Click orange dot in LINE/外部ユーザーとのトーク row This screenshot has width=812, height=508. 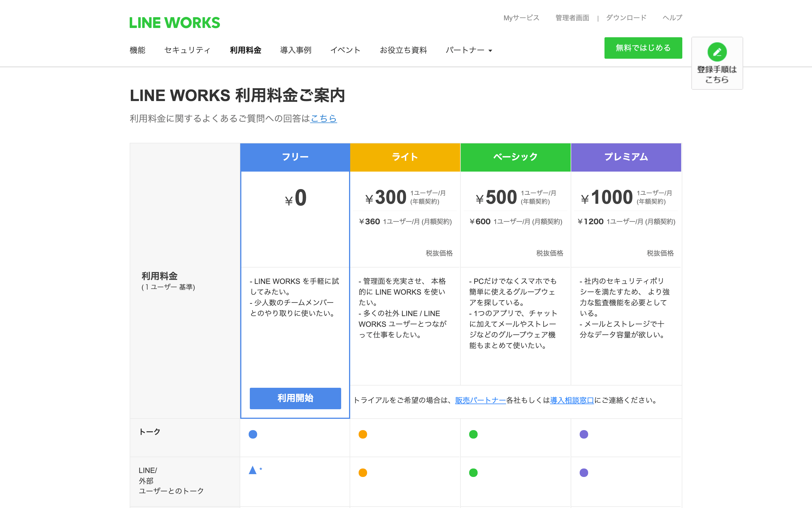click(363, 473)
